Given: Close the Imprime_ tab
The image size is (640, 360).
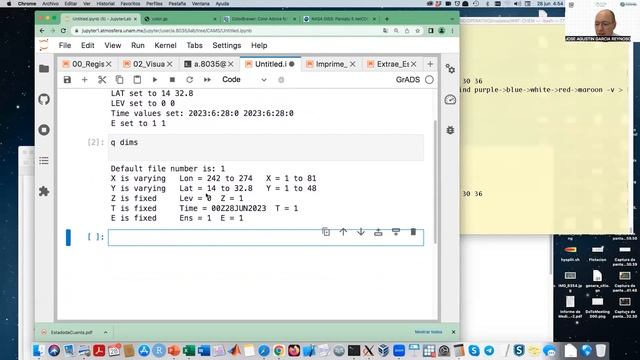Looking at the screenshot, I should (352, 64).
